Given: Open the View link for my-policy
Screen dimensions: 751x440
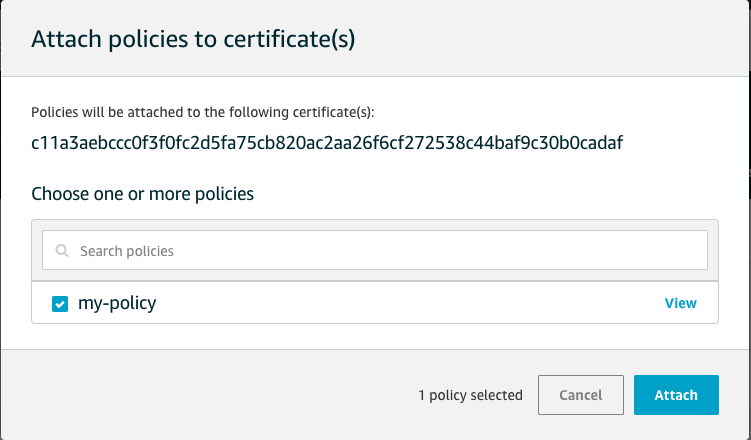Looking at the screenshot, I should coord(681,303).
